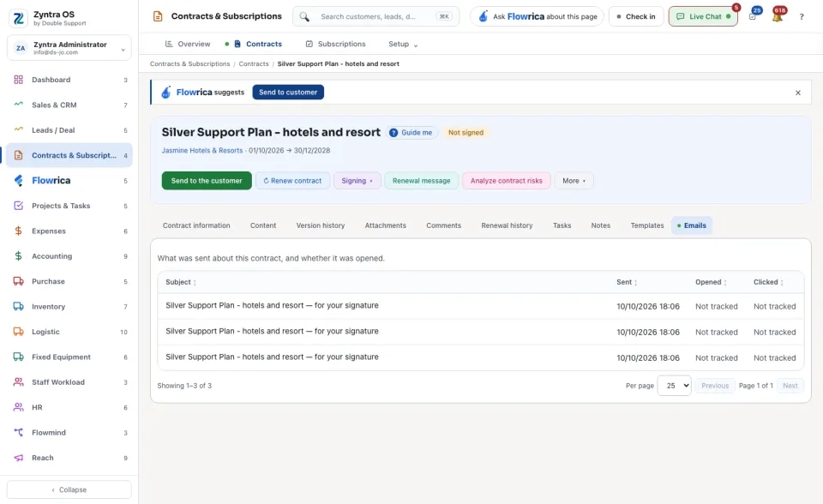Open the Setup dropdown menu
This screenshot has width=823, height=504.
[403, 44]
